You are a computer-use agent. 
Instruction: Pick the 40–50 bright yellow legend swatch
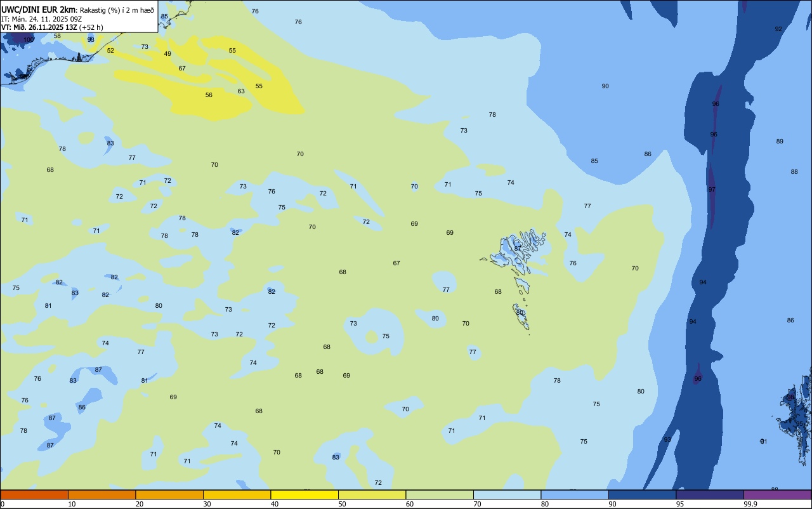[x=304, y=494]
